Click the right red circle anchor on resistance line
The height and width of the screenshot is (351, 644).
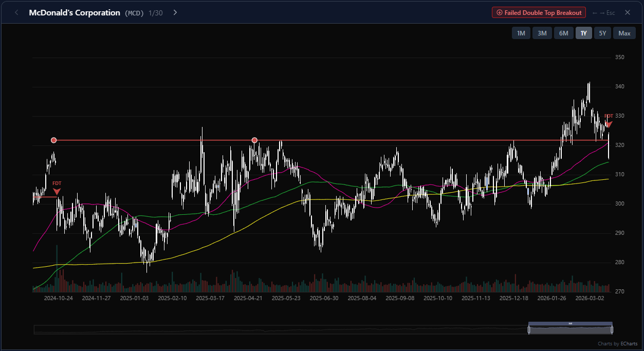coord(254,140)
